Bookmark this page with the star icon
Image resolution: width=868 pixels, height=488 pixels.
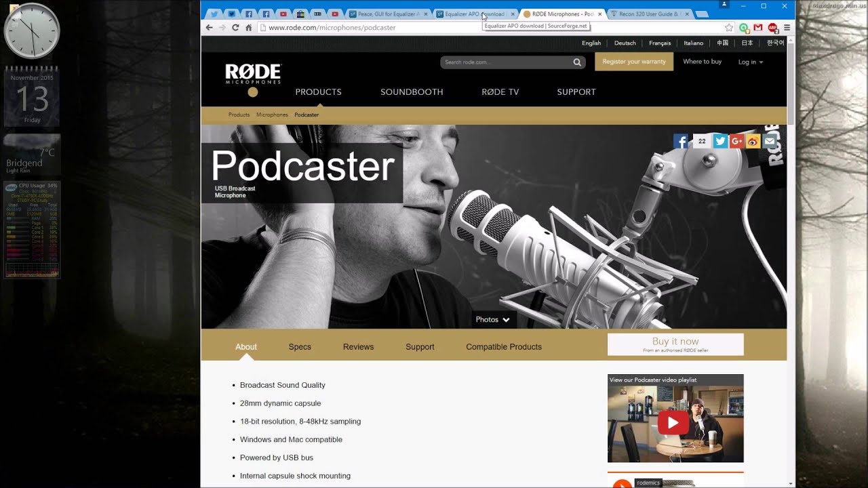(x=729, y=28)
